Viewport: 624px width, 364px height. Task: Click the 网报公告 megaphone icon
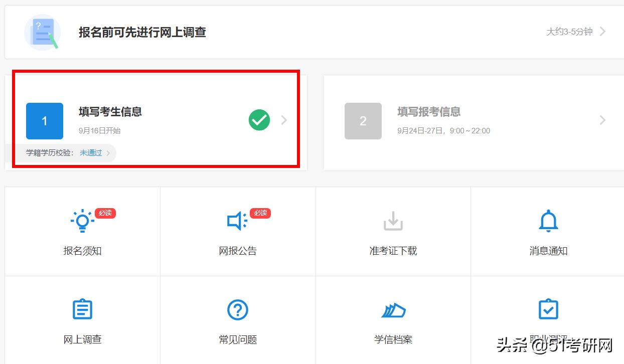coord(237,221)
